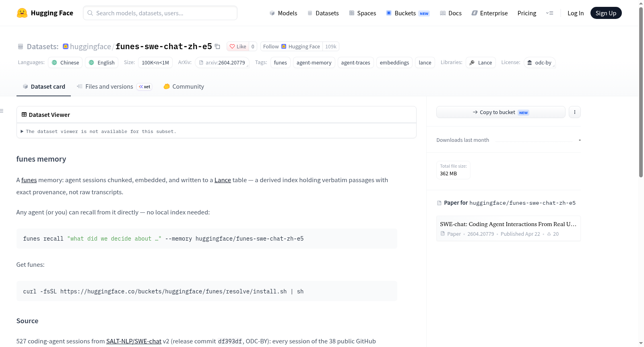The image size is (644, 347).
Task: Sign Up for an account
Action: pos(606,13)
